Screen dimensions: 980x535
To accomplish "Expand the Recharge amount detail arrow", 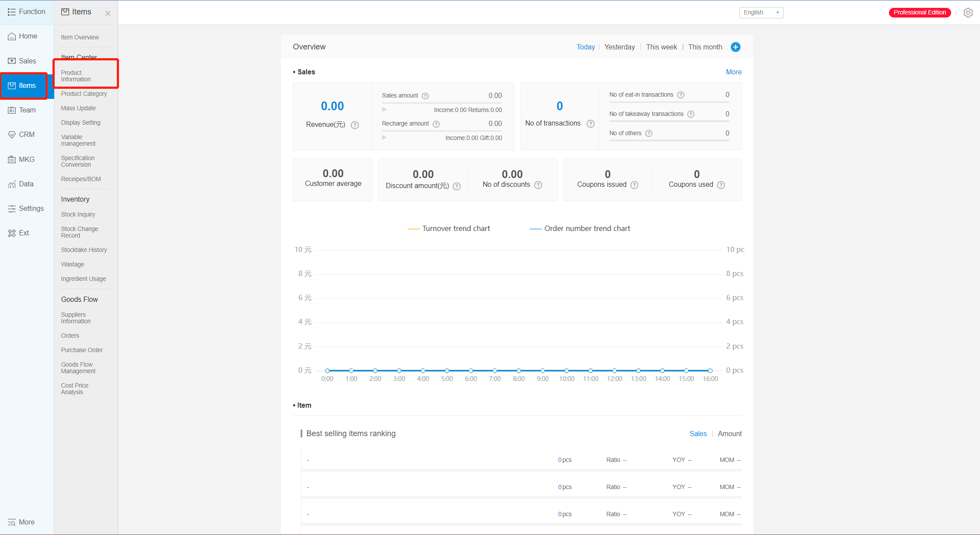I will point(384,137).
